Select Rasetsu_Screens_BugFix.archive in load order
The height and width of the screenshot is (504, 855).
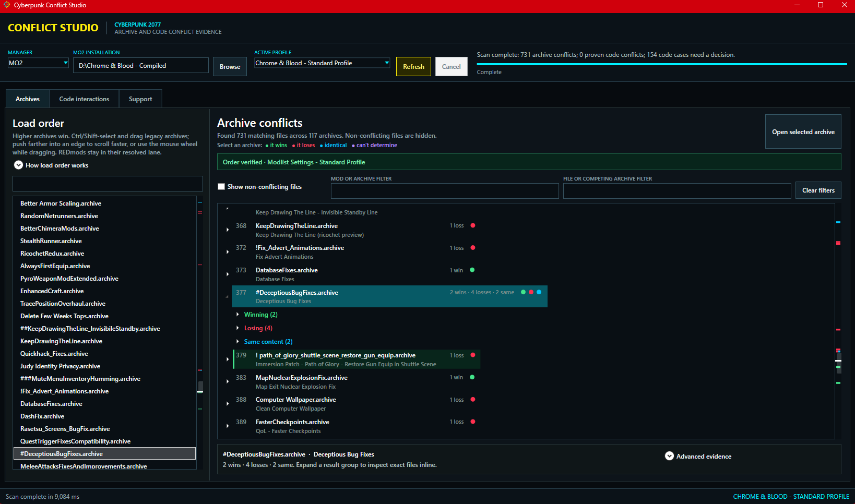(104, 429)
